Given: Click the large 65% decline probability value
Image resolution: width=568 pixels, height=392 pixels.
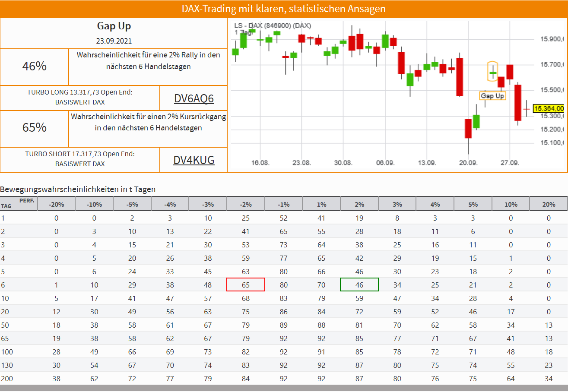Looking at the screenshot, I should point(35,128).
